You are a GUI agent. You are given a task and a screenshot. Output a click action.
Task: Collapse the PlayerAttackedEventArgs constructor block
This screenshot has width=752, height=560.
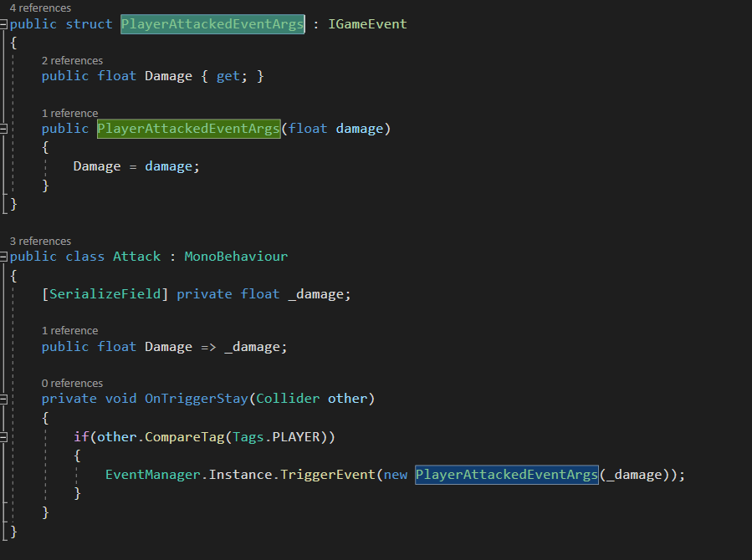tap(3, 129)
